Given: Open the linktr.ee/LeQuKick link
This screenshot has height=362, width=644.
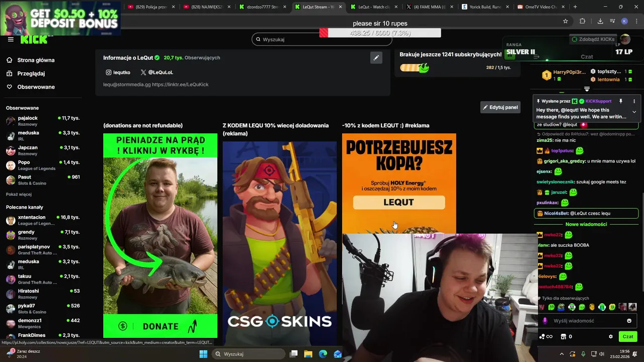Looking at the screenshot, I should pos(180,84).
